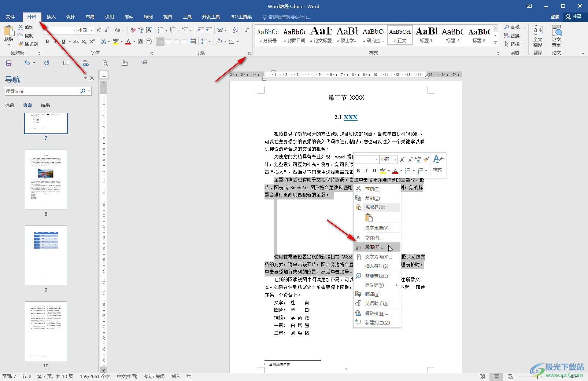
Task: Click the Strikethrough abc icon
Action: (x=76, y=41)
